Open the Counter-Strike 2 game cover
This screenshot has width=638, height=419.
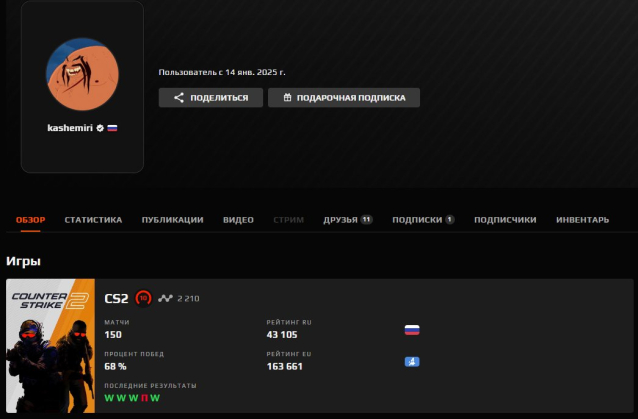[50, 346]
